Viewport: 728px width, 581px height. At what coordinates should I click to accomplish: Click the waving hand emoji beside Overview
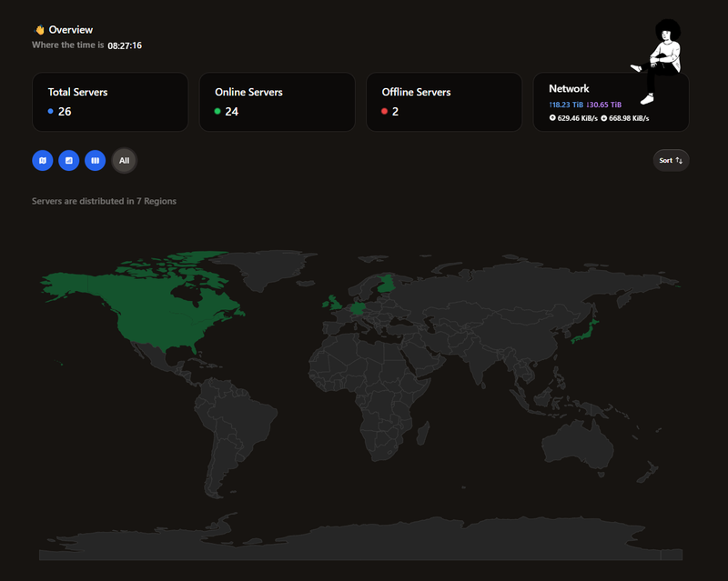click(39, 30)
